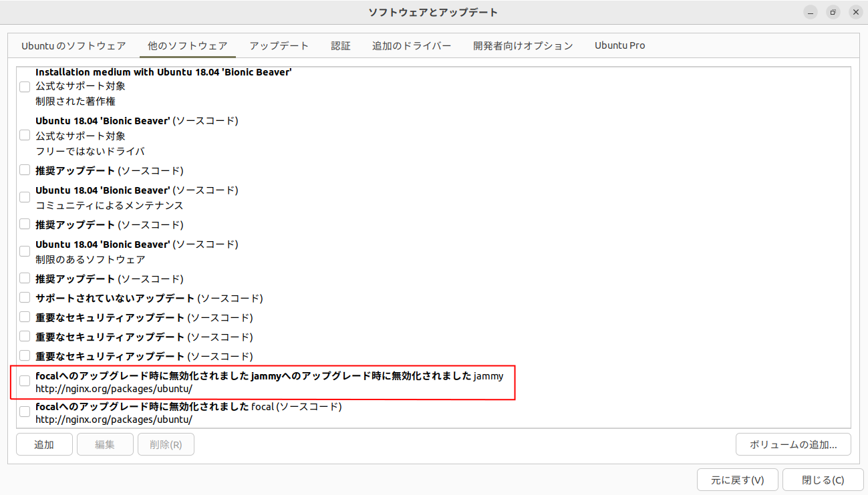Enable the Installation medium Ubuntu 18.04 checkbox
Screen dimensions: 868x495
(x=25, y=87)
